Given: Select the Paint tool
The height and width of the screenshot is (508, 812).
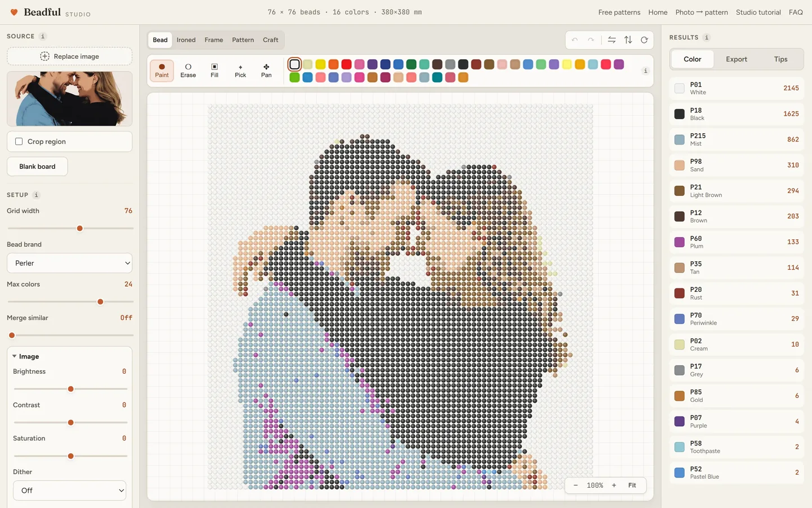Looking at the screenshot, I should [x=162, y=71].
